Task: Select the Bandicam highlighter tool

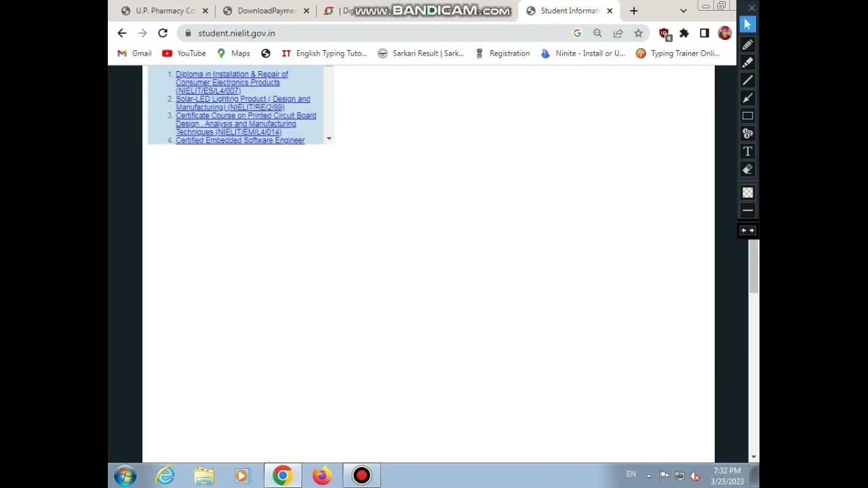Action: point(747,62)
